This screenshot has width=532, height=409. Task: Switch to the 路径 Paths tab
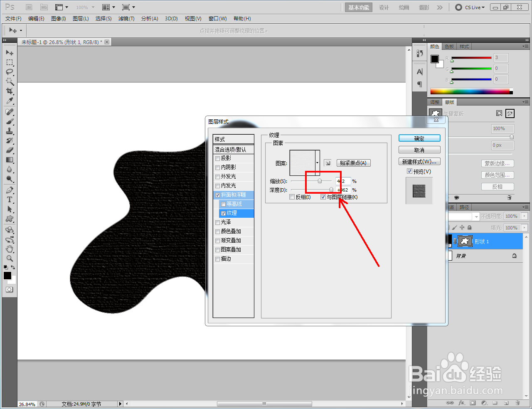point(464,207)
